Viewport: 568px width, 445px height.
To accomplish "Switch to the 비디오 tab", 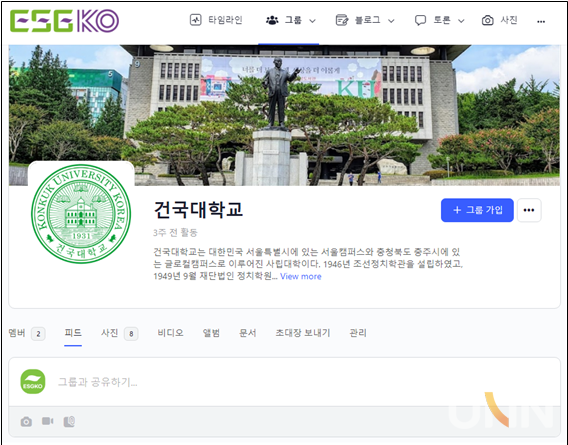I will 170,333.
